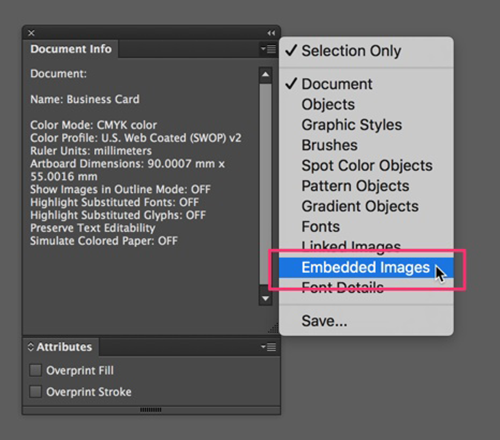500x440 pixels.
Task: Click the scroll down arrow in Document Info
Action: (x=265, y=298)
